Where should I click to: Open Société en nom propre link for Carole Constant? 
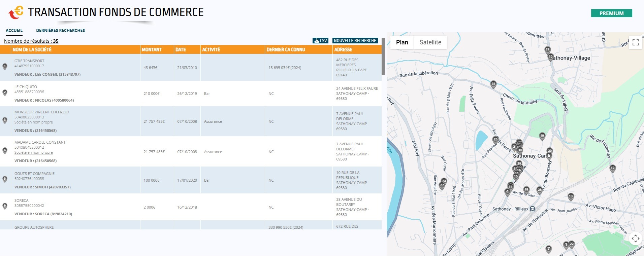pyautogui.click(x=34, y=152)
